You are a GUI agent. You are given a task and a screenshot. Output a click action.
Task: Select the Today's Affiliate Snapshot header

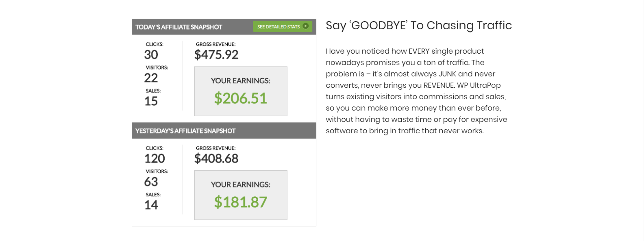click(224, 27)
